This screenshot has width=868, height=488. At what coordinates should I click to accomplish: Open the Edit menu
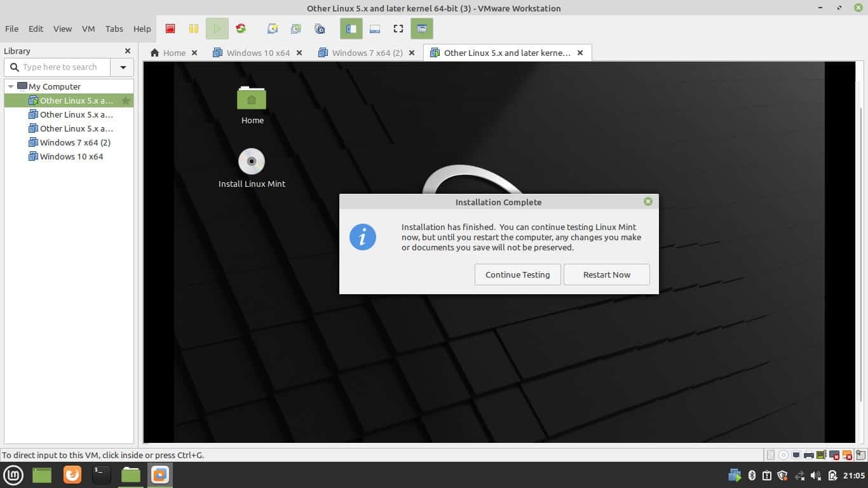(x=36, y=29)
